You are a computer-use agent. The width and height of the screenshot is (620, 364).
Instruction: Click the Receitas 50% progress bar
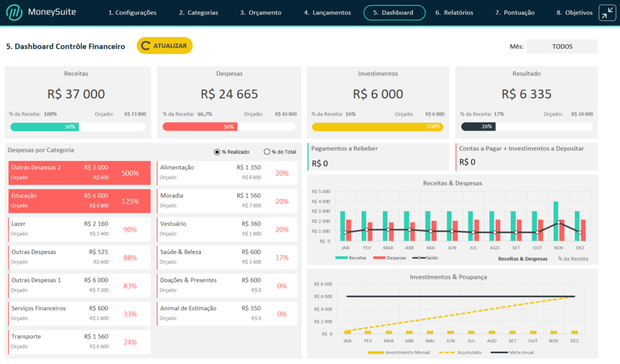click(x=78, y=127)
